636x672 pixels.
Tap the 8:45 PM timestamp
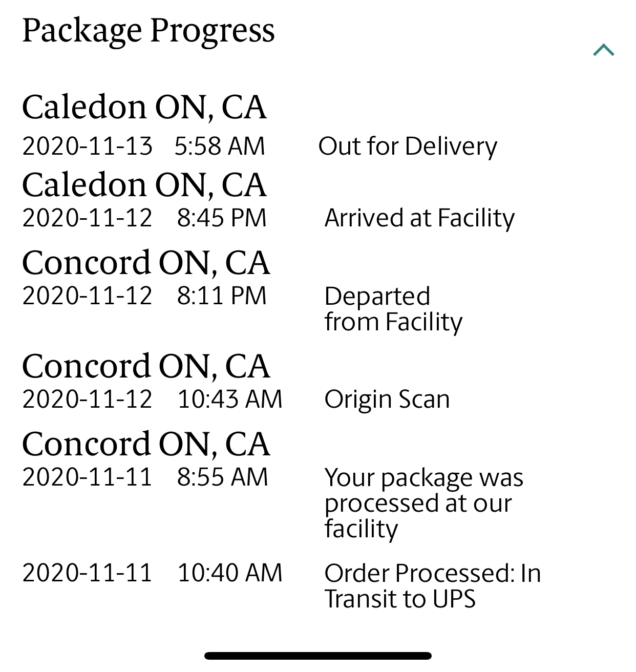[222, 218]
